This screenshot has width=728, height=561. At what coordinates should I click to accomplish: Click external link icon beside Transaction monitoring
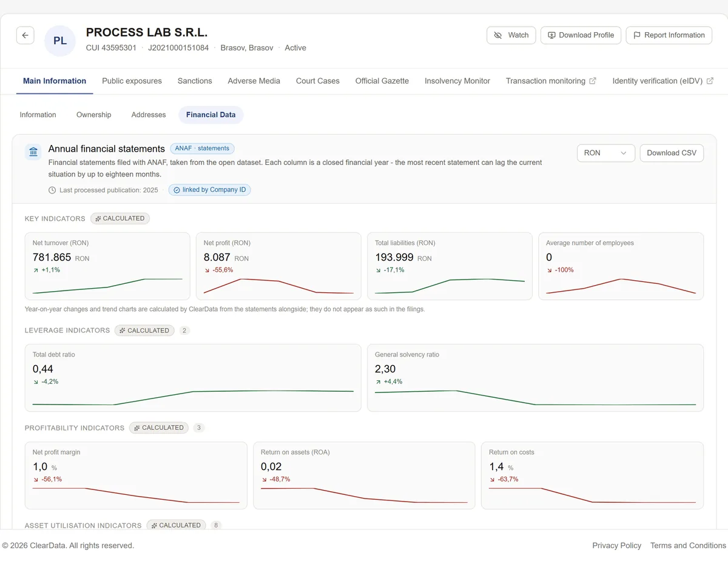click(x=593, y=81)
